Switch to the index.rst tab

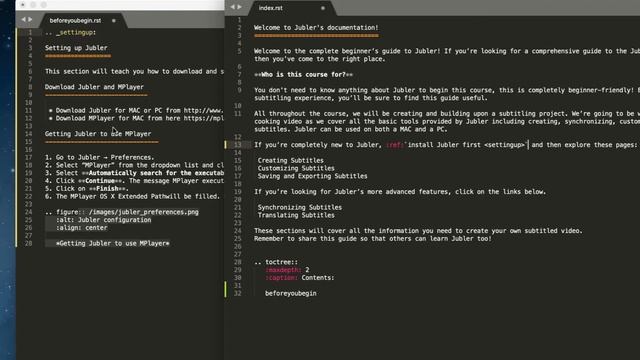coord(270,8)
